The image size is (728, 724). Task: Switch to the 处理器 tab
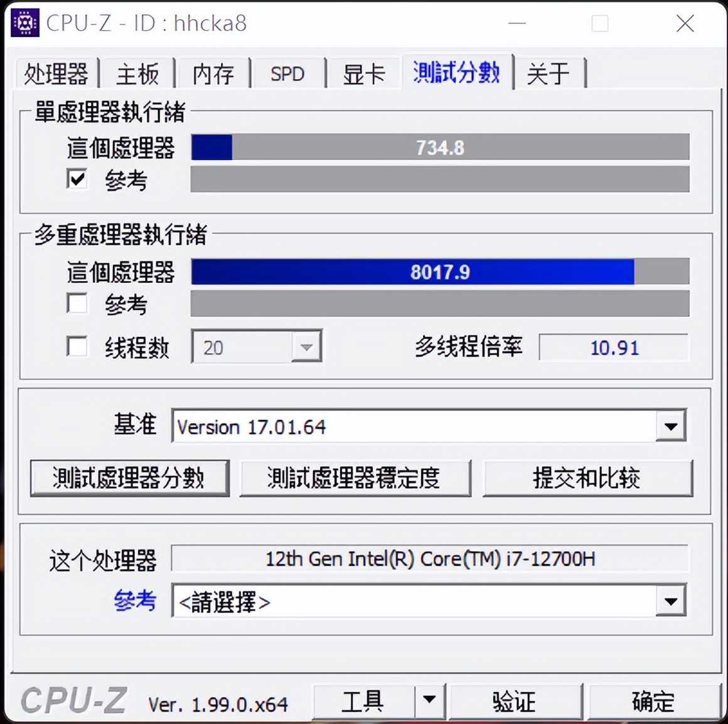(57, 73)
